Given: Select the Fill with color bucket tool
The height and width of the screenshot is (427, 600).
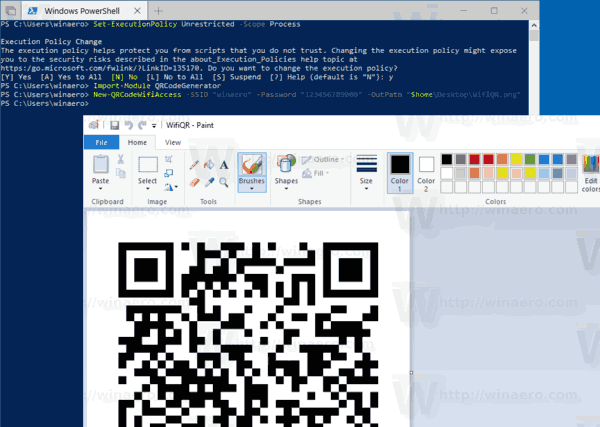Looking at the screenshot, I should (209, 165).
